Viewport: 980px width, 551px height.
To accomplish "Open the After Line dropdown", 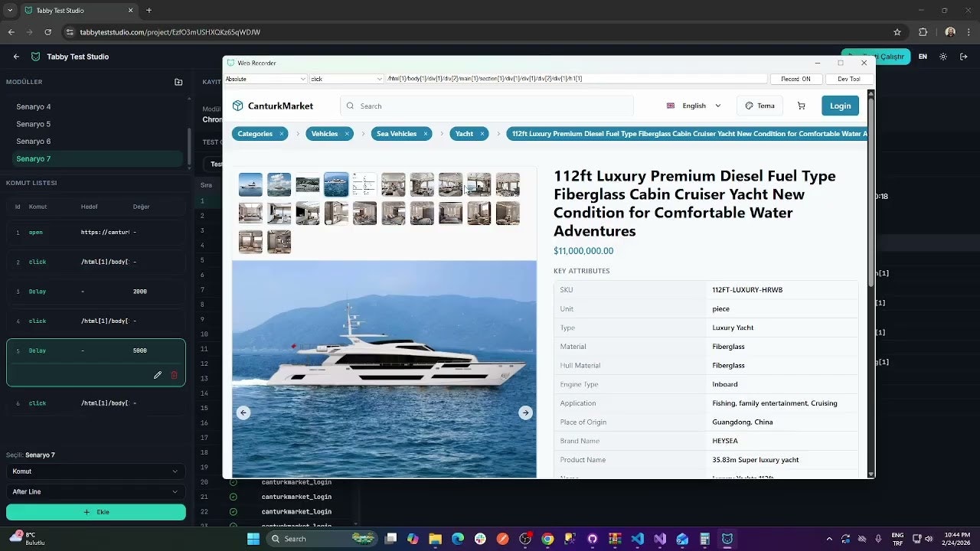I will [x=96, y=491].
